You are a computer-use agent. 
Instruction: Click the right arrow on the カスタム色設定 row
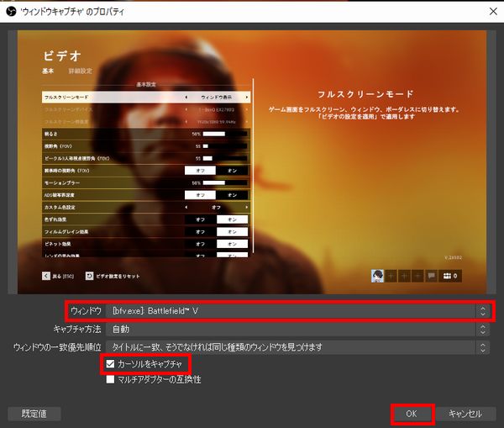246,207
